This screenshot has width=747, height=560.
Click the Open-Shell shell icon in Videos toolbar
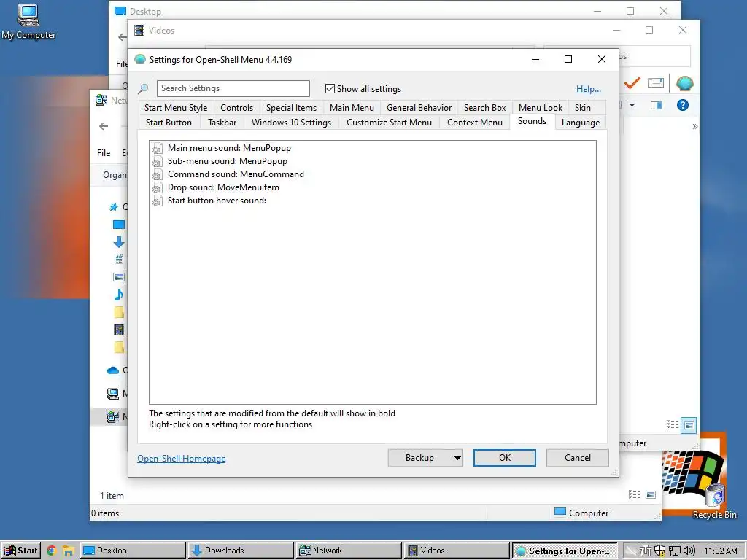point(684,83)
